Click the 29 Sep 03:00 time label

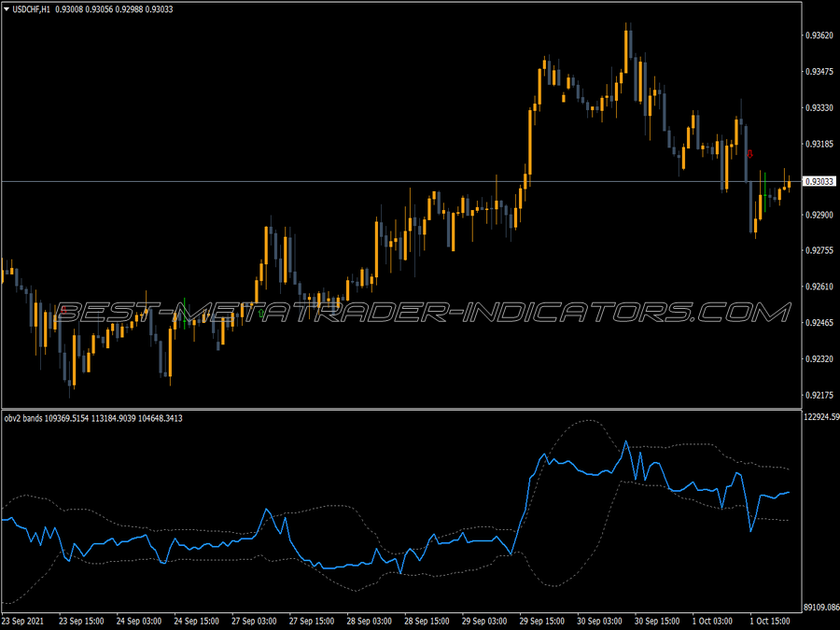pos(484,622)
